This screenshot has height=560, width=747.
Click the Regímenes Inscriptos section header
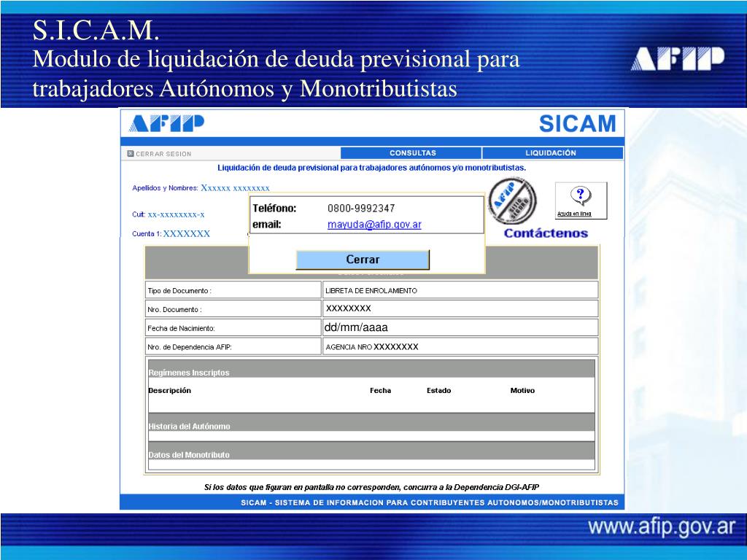(371, 370)
